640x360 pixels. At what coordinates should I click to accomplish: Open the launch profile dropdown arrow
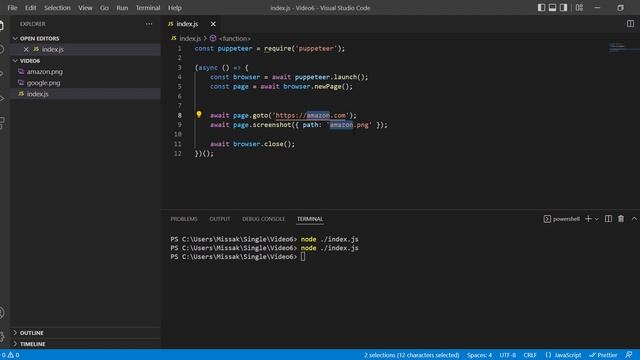(597, 219)
